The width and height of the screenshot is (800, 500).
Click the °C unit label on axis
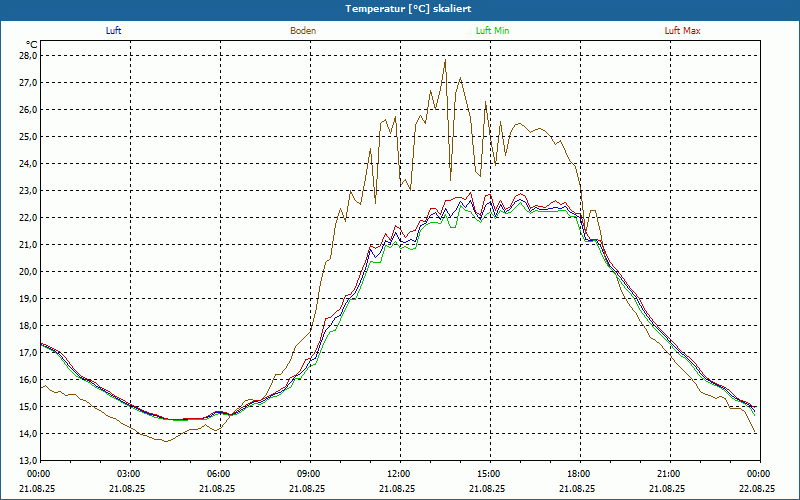(x=32, y=45)
